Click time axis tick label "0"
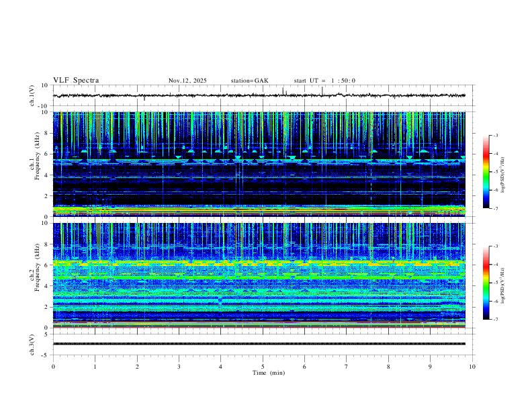 (x=53, y=367)
